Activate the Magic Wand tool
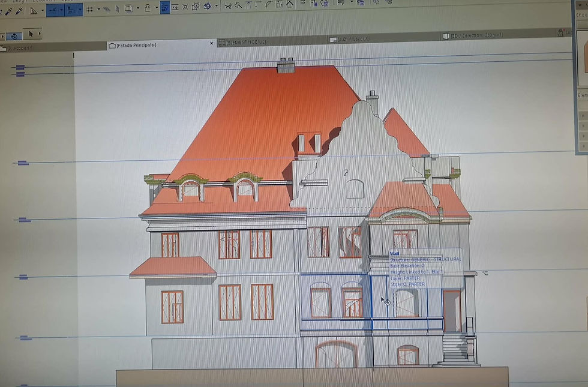Viewport: 588px width, 387px height. click(238, 5)
